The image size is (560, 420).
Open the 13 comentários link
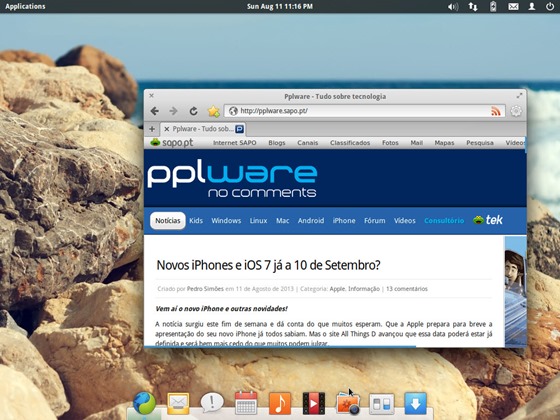tap(407, 289)
